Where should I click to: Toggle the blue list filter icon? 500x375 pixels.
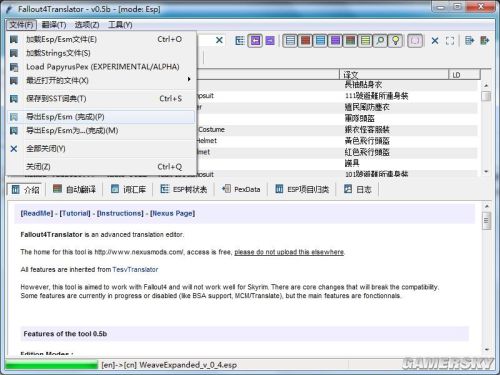tap(320, 41)
